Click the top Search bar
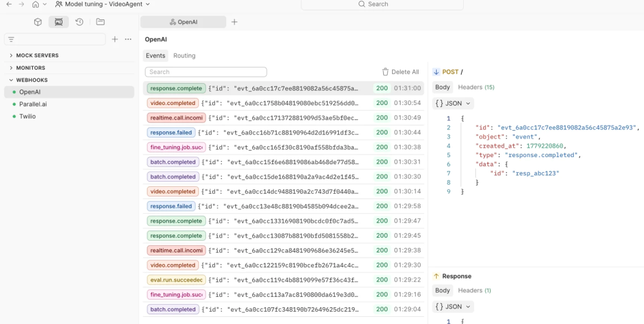The image size is (644, 324). point(382,4)
